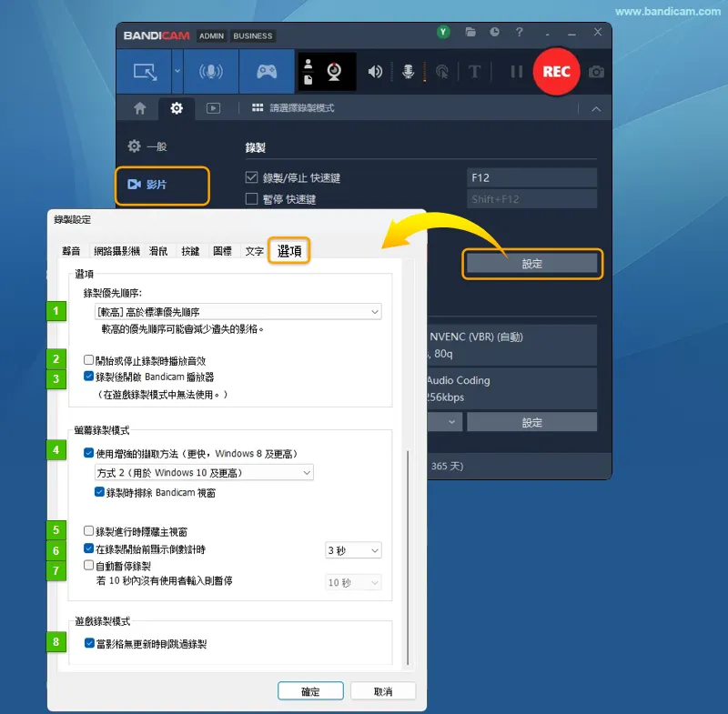Screen dimensions: 728x714
Task: Click the lower 設定 button near Audio Coding
Action: (531, 422)
